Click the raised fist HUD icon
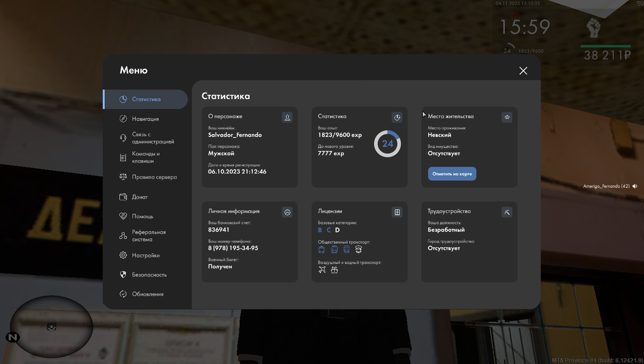Screen dimensions: 644x364 [594, 28]
